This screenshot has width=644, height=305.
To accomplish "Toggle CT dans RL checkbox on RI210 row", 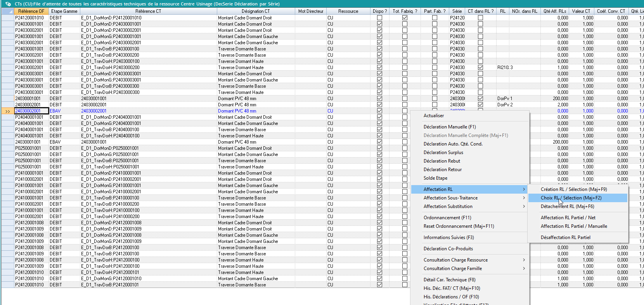I will point(480,68).
